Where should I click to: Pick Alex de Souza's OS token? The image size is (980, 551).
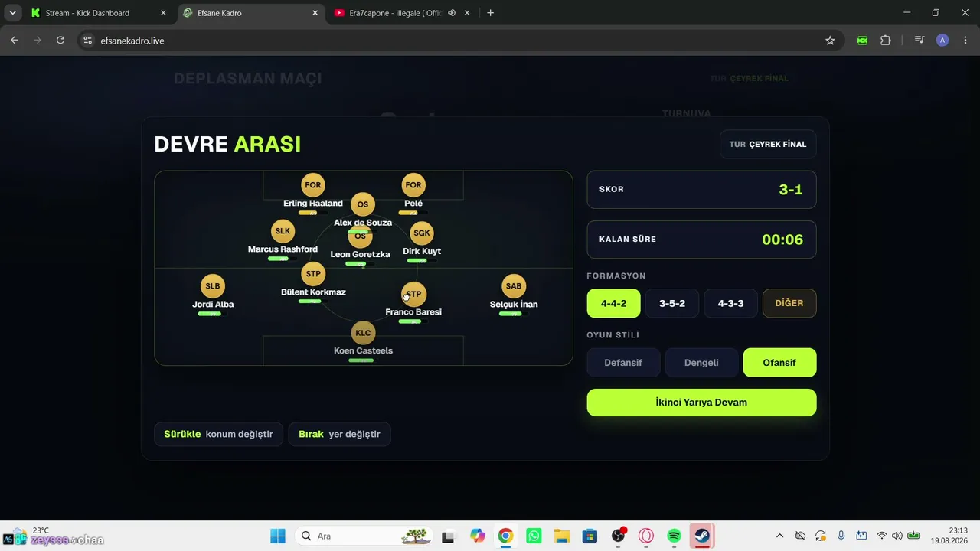coord(363,204)
